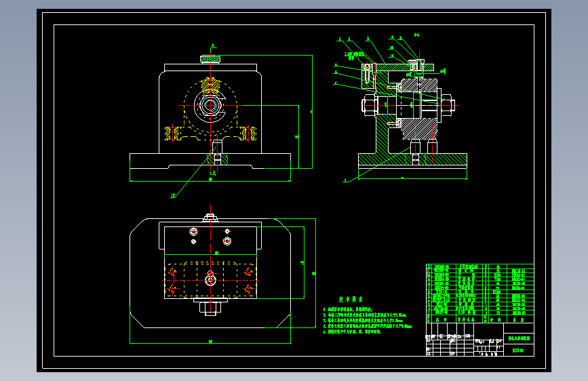
Task: Pick the knurled knob atop the front view
Action: click(x=210, y=59)
